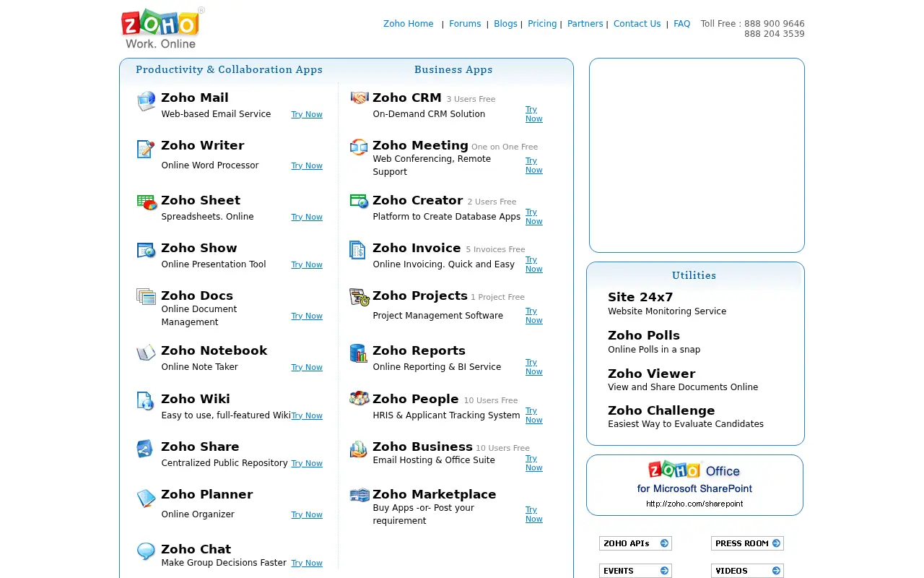Click the Zoho Office for SharePoint banner
The width and height of the screenshot is (924, 578).
pyautogui.click(x=694, y=485)
